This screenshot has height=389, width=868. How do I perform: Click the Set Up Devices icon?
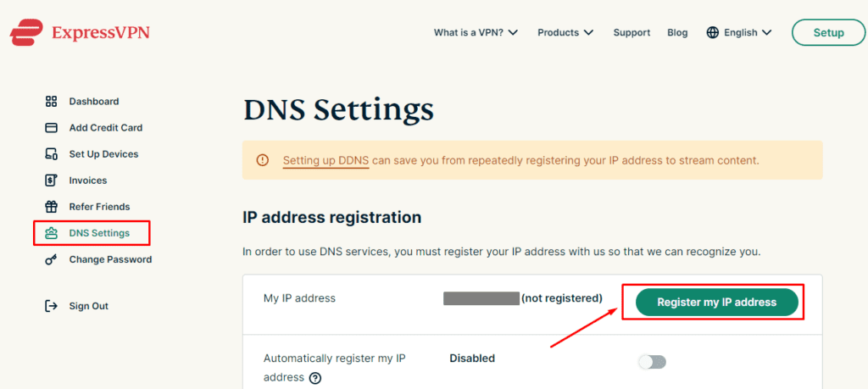tap(51, 154)
